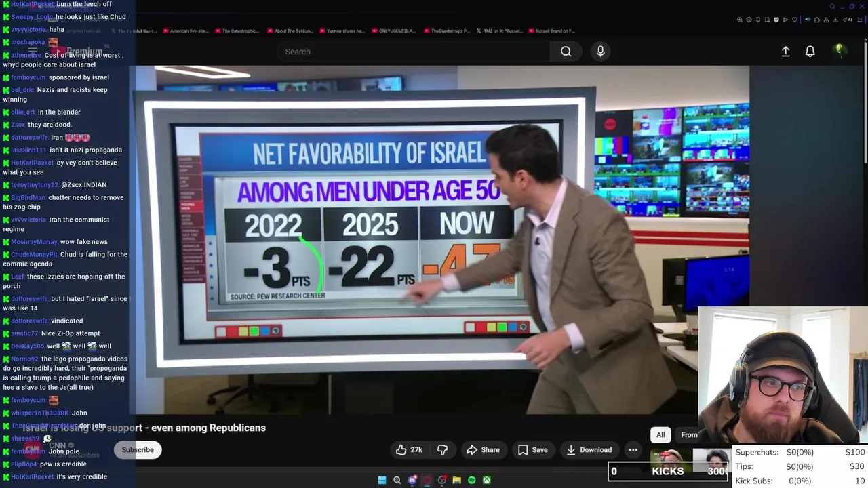Click the YouTube search magnifier button
The image size is (868, 488).
(566, 52)
